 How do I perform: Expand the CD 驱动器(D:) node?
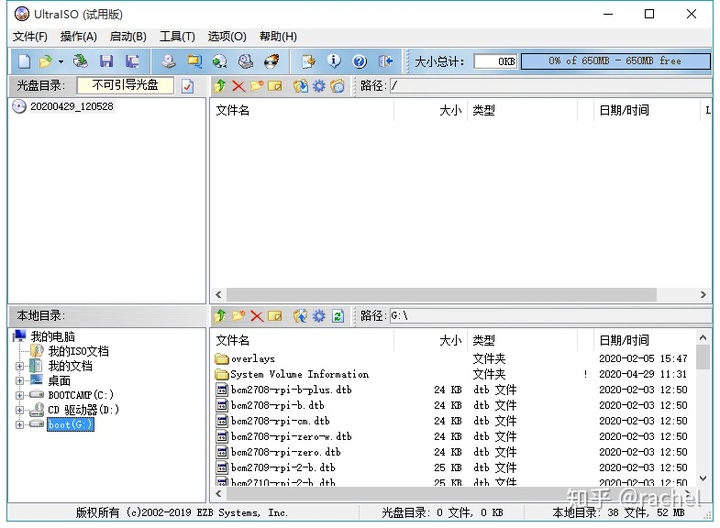(x=20, y=410)
